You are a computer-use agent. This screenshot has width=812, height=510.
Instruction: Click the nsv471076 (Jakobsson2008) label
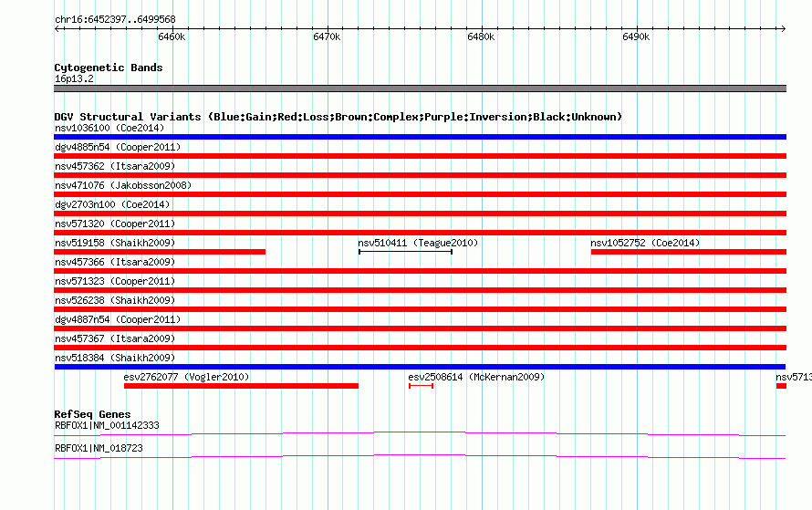click(x=123, y=185)
